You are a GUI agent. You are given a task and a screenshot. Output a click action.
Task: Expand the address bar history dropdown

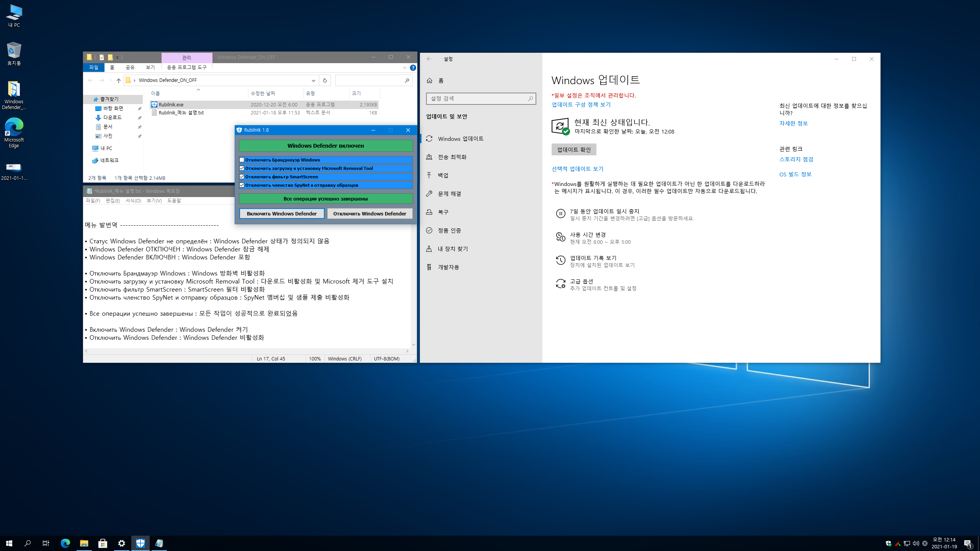[x=313, y=80]
